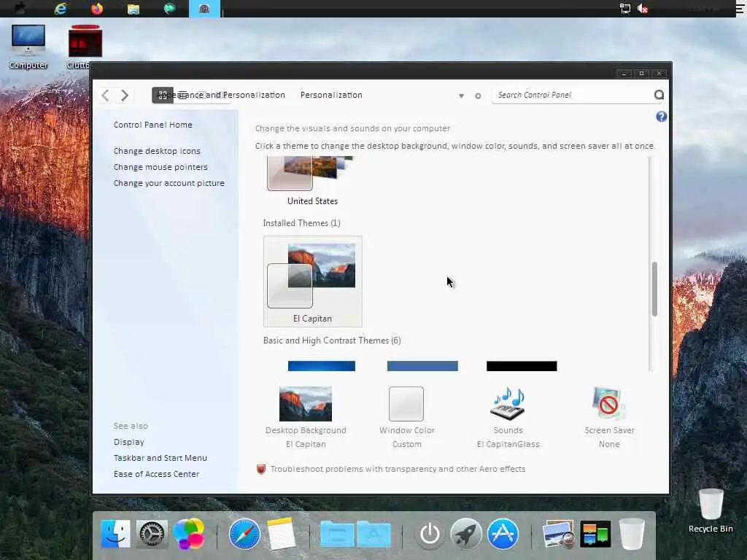
Task: Open Recycle Bin on the desktop
Action: point(711,510)
